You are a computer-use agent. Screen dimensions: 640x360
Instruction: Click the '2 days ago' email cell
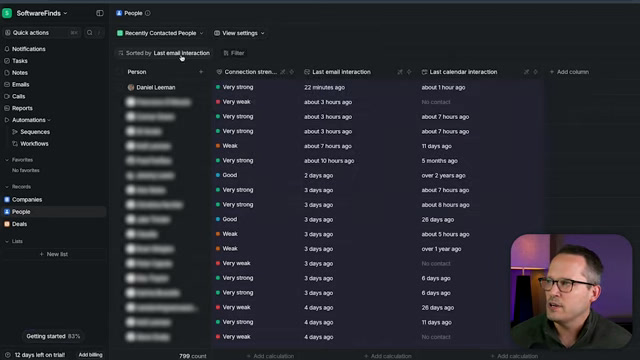(318, 176)
